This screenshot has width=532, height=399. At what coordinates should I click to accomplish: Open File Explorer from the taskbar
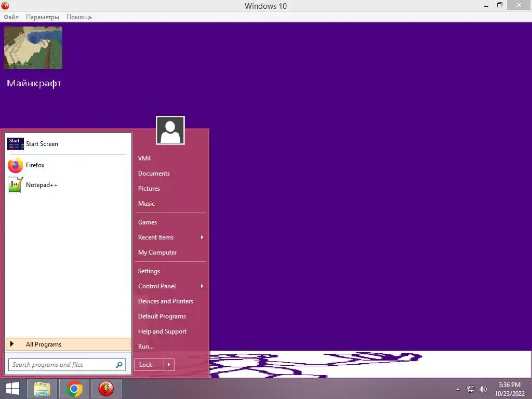pos(42,389)
